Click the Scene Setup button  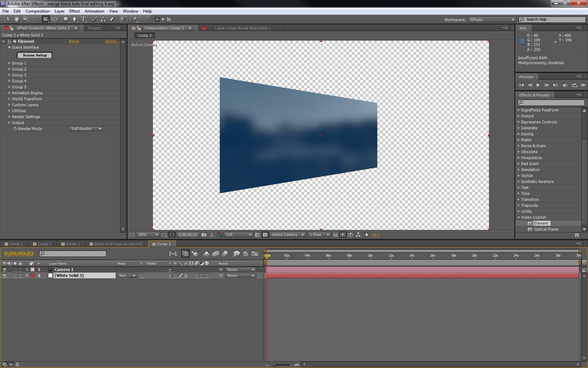(x=35, y=55)
